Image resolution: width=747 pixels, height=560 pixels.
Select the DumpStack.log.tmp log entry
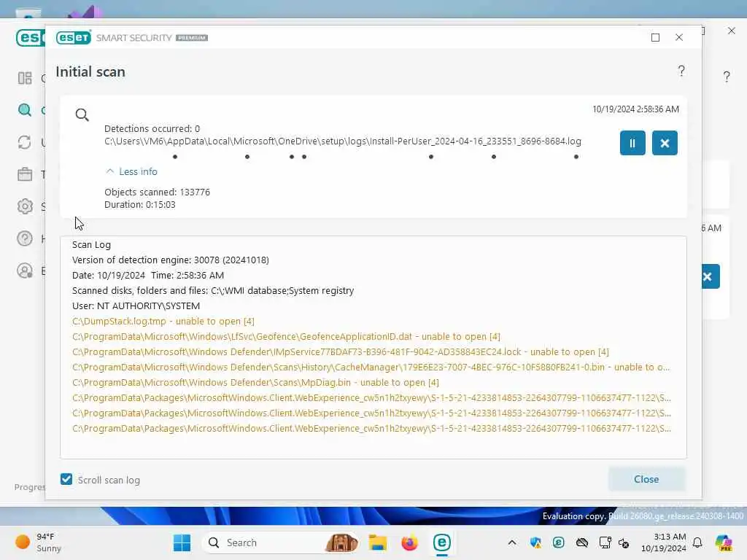click(163, 321)
